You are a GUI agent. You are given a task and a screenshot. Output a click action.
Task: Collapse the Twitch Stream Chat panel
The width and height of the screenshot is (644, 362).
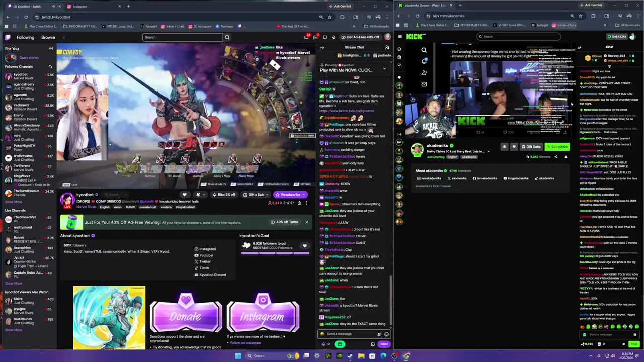pos(321,48)
